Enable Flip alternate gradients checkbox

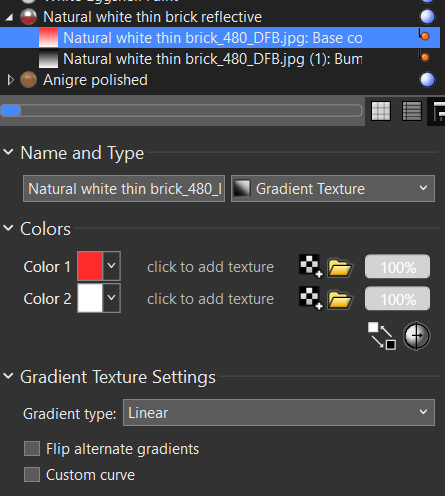coord(32,449)
